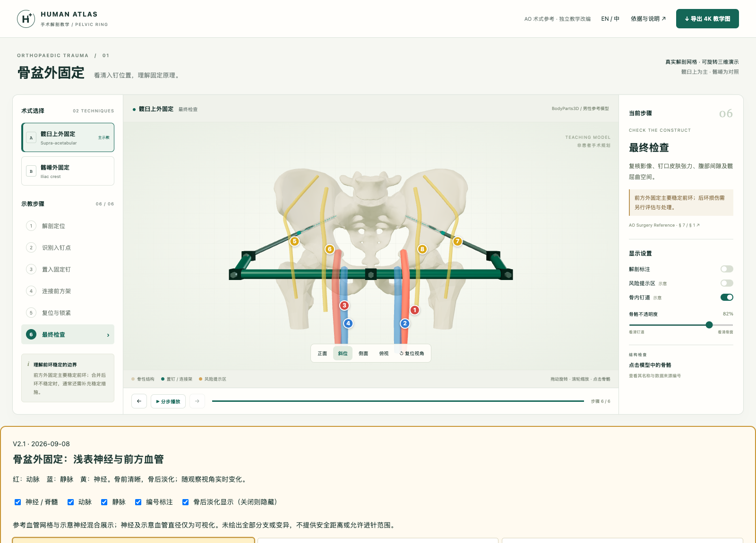Click the step progress bar
The image size is (756, 543).
point(398,401)
